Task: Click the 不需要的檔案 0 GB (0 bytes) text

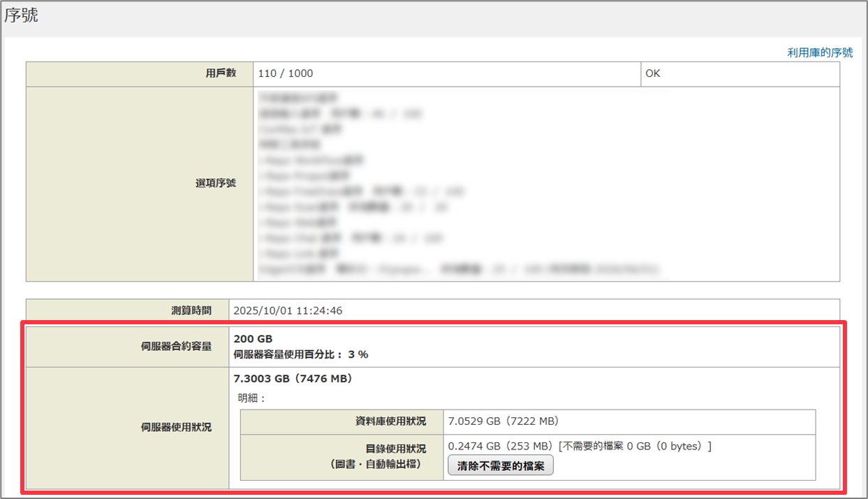Action: pyautogui.click(x=635, y=446)
